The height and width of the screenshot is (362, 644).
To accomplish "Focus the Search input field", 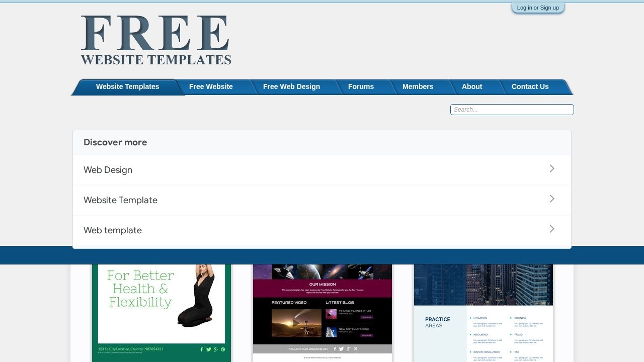I will 512,110.
